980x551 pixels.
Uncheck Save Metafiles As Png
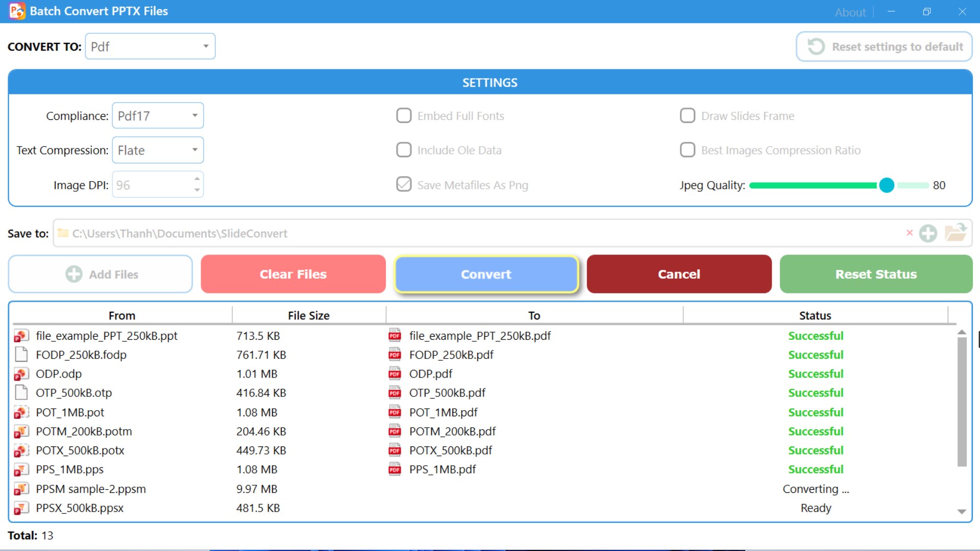tap(404, 185)
